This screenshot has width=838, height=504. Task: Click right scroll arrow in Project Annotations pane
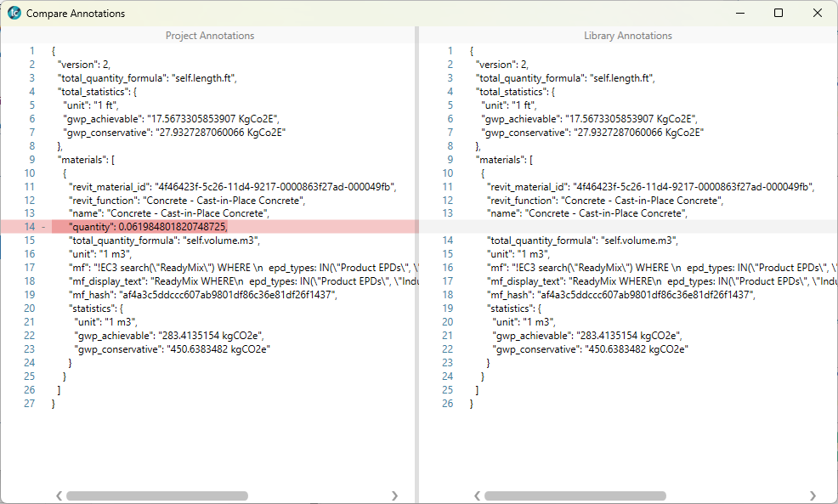[x=394, y=496]
